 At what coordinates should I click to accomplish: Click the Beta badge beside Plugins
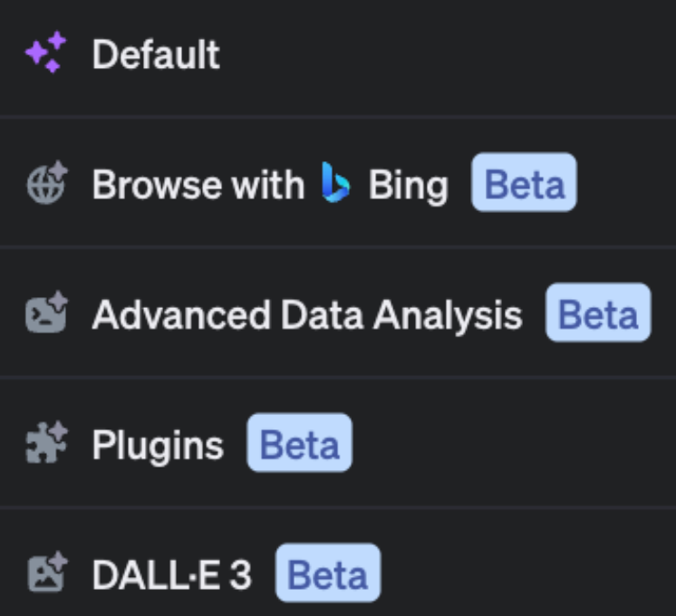click(299, 444)
